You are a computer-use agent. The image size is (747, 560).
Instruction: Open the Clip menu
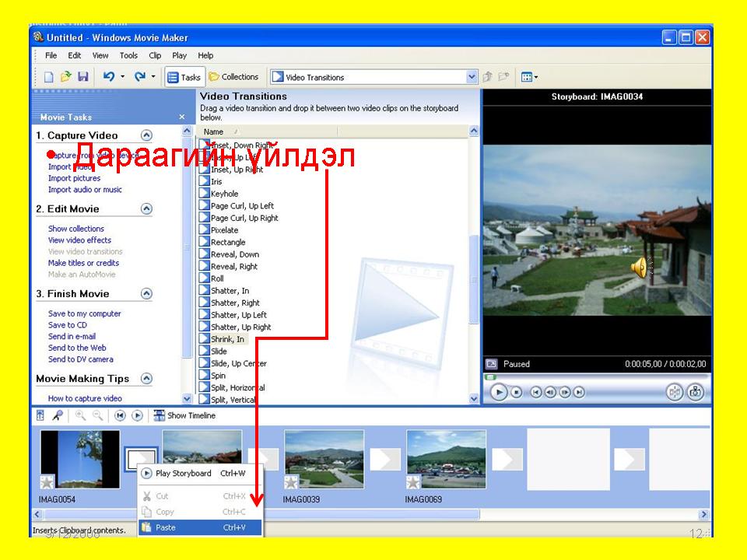click(x=155, y=55)
